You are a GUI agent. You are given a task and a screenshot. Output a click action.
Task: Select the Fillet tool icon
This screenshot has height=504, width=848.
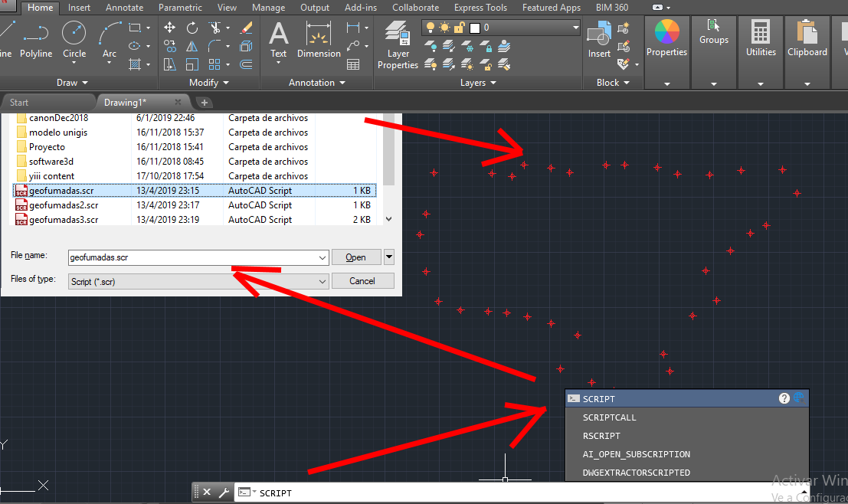[214, 47]
